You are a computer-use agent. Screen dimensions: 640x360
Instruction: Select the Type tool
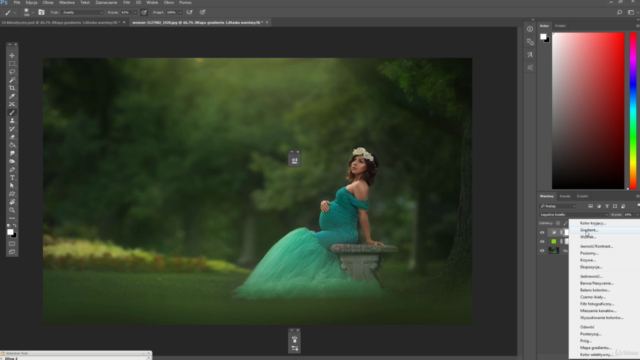point(12,178)
